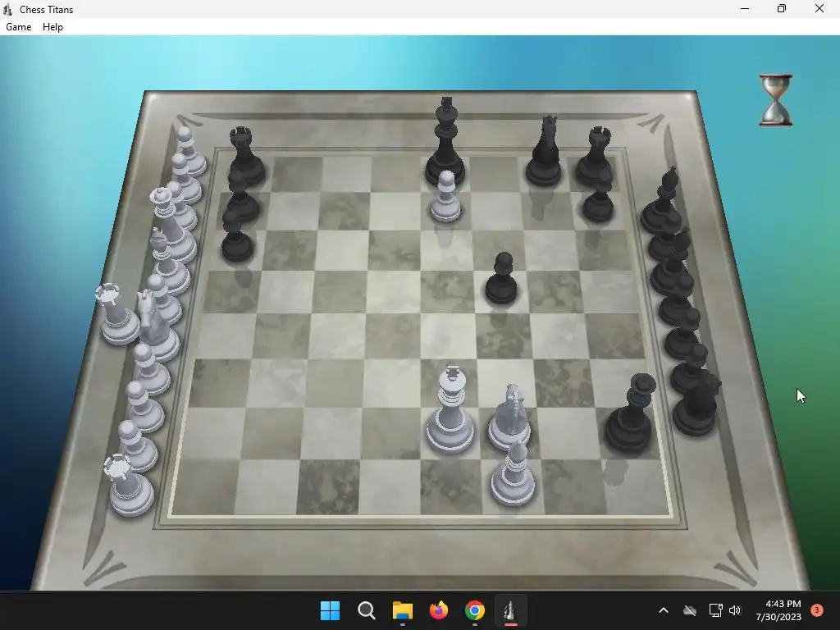
Task: Restore down the Chess Titans window
Action: 782,8
